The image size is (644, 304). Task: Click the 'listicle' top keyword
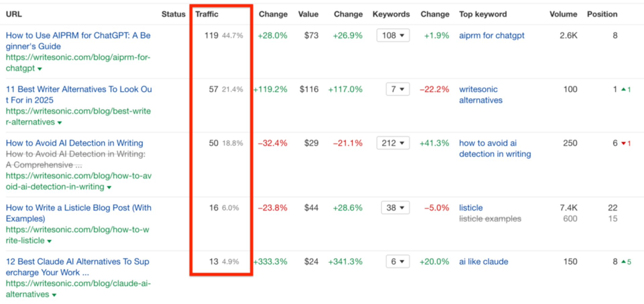pos(471,208)
